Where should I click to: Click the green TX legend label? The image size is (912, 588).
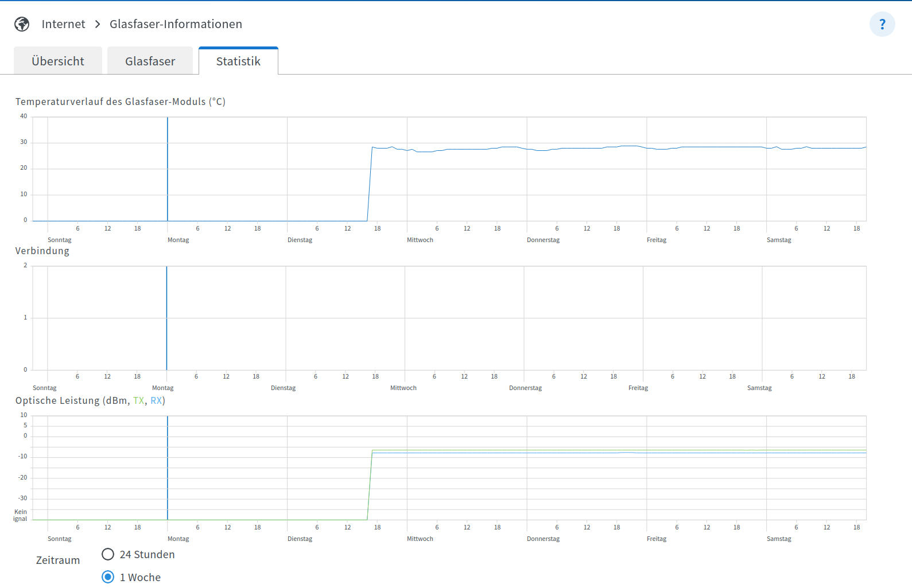coord(138,400)
